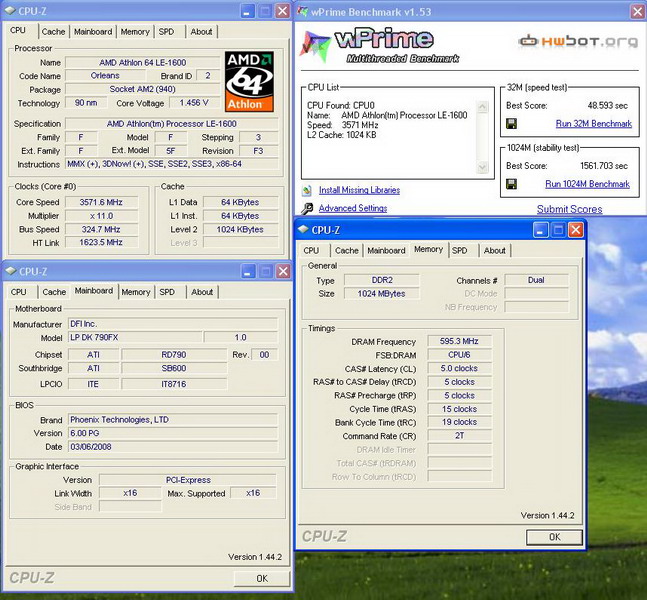Minimize the Memory CPU-Z window

(541, 230)
